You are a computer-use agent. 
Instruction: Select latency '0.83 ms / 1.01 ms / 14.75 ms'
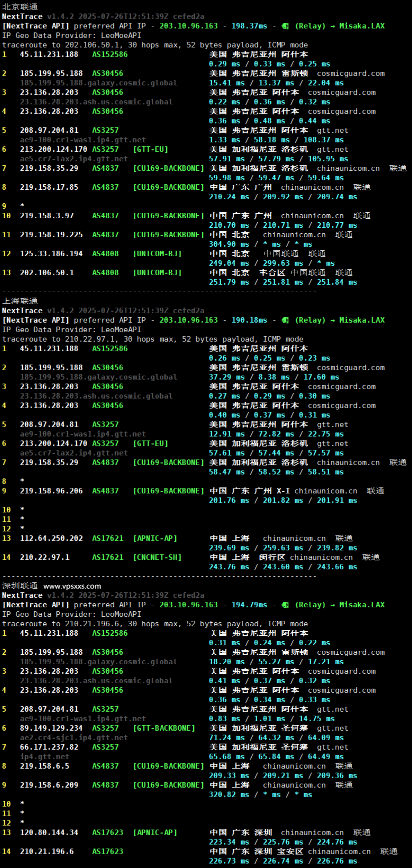pos(272,719)
